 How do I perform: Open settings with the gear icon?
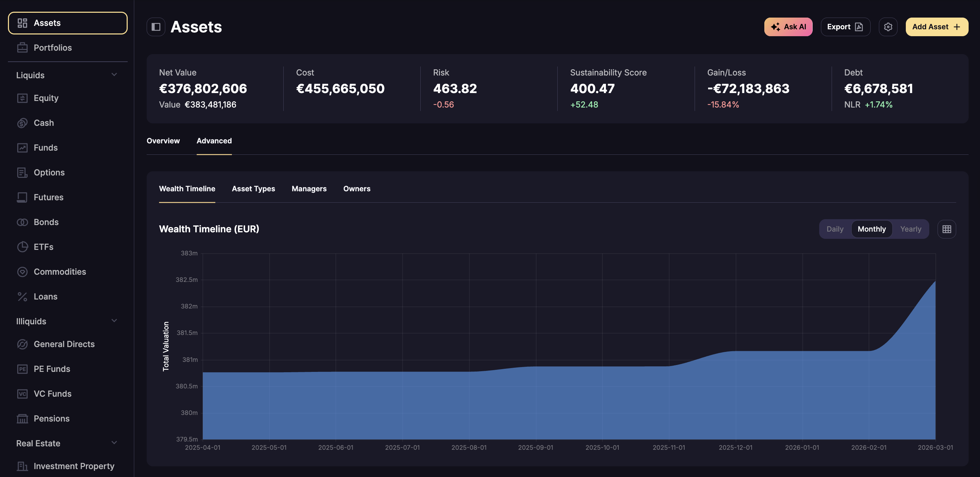pos(888,27)
